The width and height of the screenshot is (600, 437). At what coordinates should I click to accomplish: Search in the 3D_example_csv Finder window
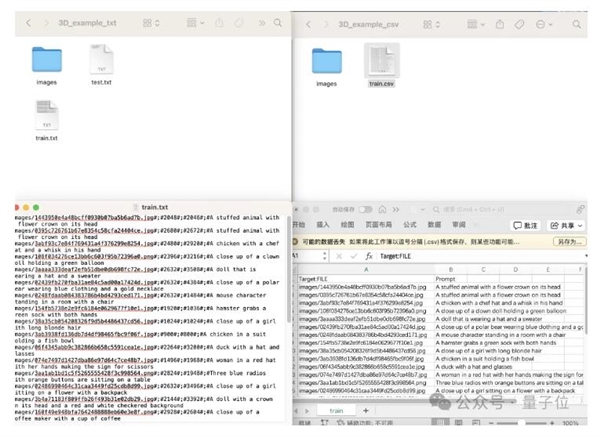(576, 24)
